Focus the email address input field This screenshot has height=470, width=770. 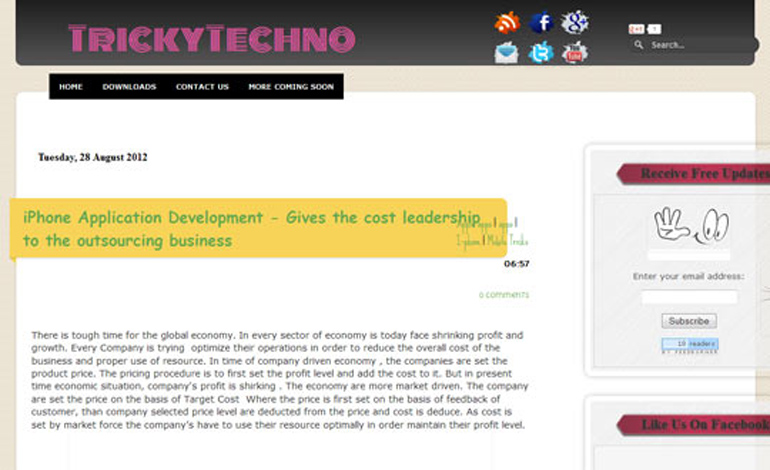click(689, 297)
